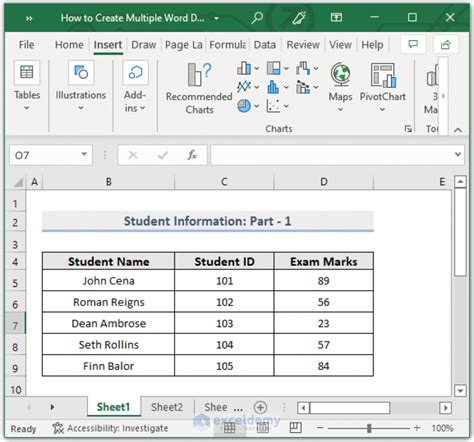Click Recommended Charts

coord(199,88)
